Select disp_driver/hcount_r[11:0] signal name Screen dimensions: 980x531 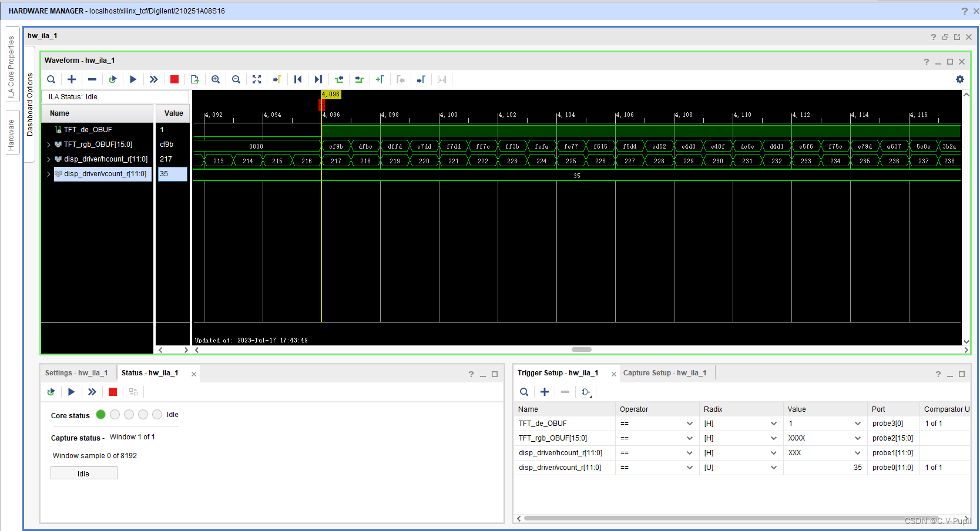tap(106, 159)
